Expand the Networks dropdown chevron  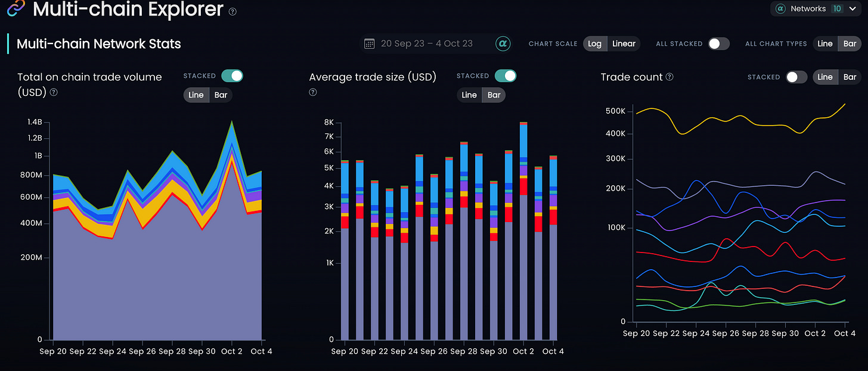click(852, 9)
